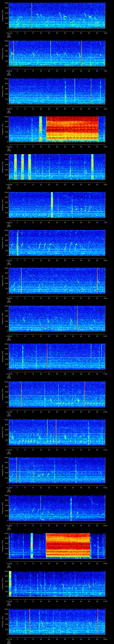Click the large red noise block in 5:04:00 panel
This screenshot has width=114, height=644.
[72, 128]
